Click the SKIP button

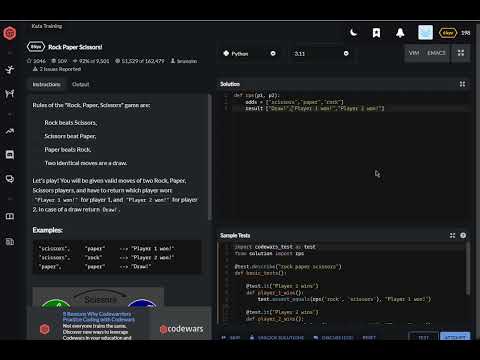[x=231, y=337]
